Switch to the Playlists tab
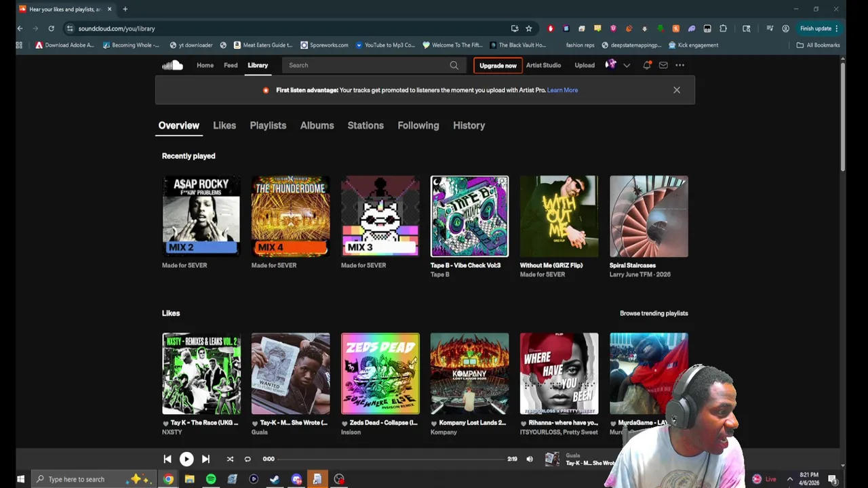 pyautogui.click(x=268, y=125)
